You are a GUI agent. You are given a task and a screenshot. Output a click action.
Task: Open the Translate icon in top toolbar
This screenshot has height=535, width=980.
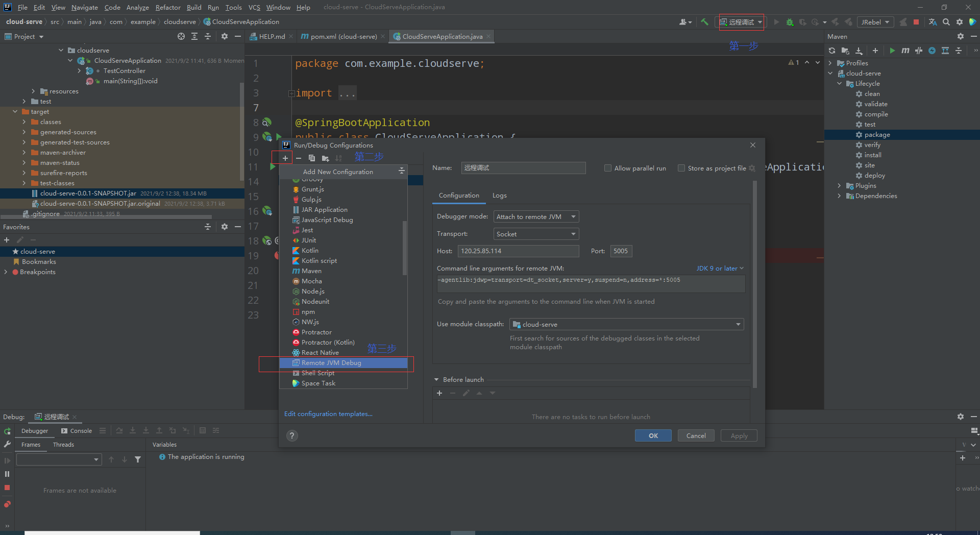pos(933,22)
